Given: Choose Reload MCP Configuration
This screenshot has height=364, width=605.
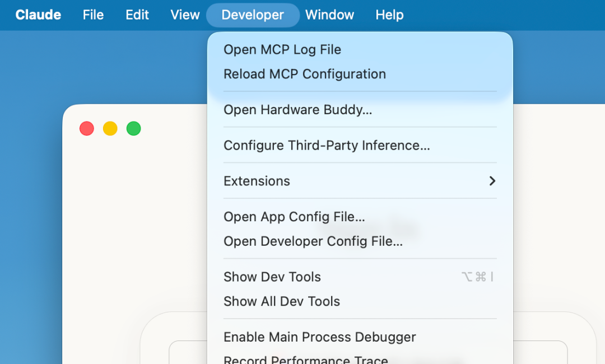Looking at the screenshot, I should pos(305,74).
